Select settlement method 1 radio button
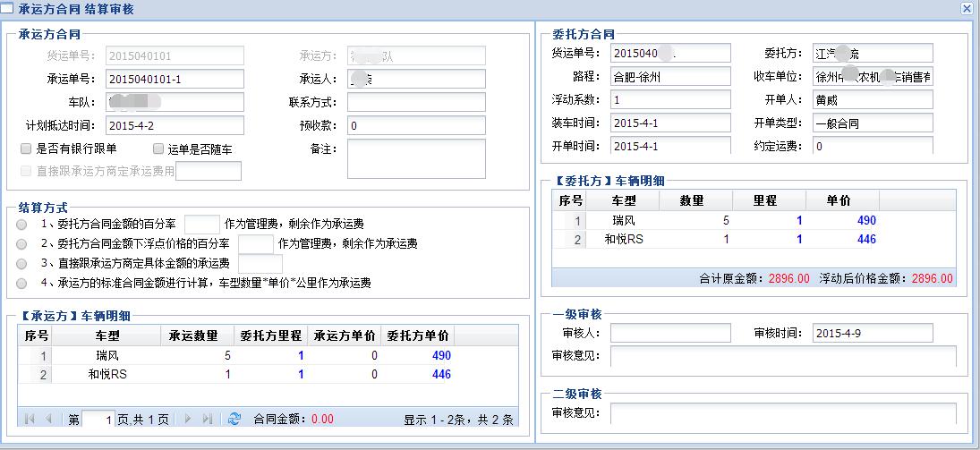This screenshot has height=450, width=980. pyautogui.click(x=21, y=224)
